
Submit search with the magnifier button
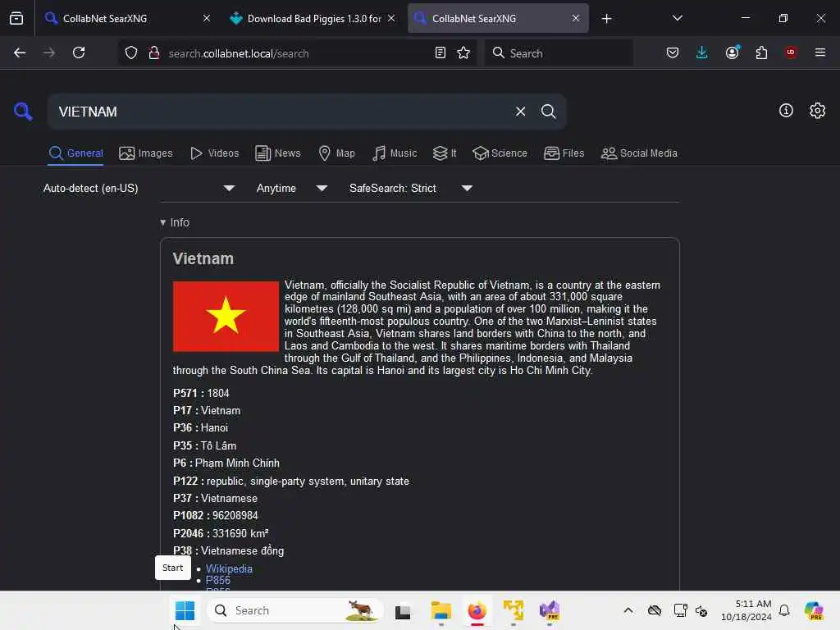pyautogui.click(x=548, y=112)
